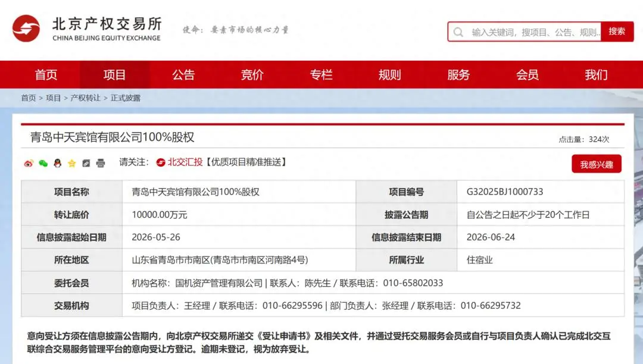
Task: Go to 首页 in the breadcrumb
Action: [29, 98]
